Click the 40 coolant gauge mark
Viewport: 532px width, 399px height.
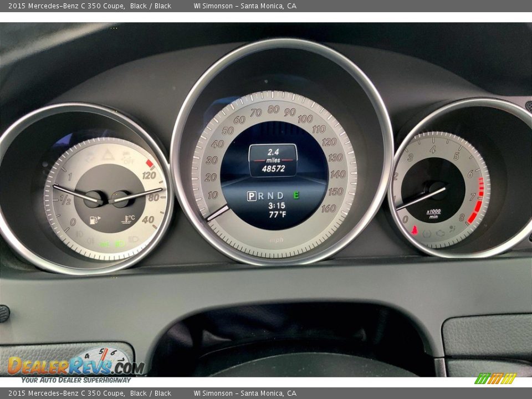148,220
